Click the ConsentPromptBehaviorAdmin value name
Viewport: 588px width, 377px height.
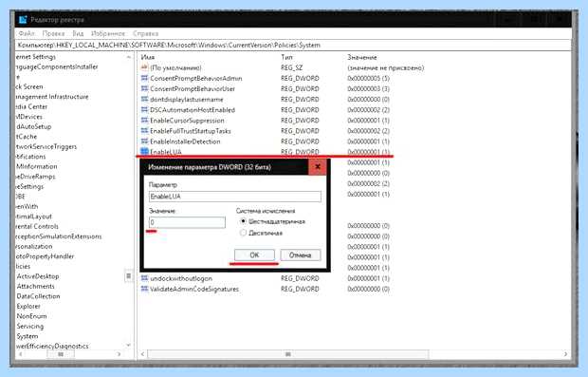(x=196, y=79)
